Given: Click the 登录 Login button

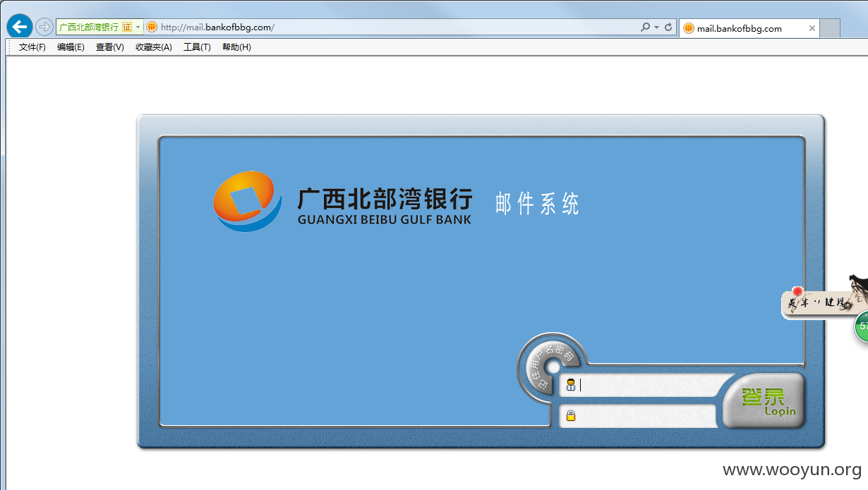Looking at the screenshot, I should click(x=764, y=400).
